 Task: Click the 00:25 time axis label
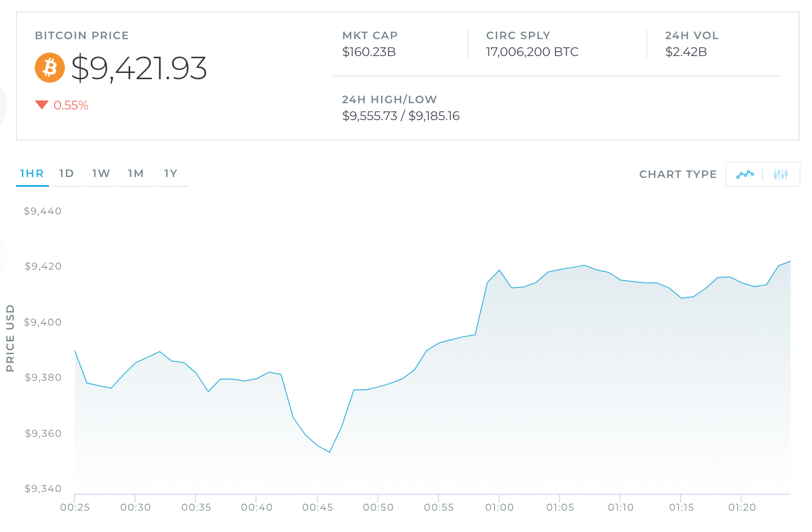75,508
